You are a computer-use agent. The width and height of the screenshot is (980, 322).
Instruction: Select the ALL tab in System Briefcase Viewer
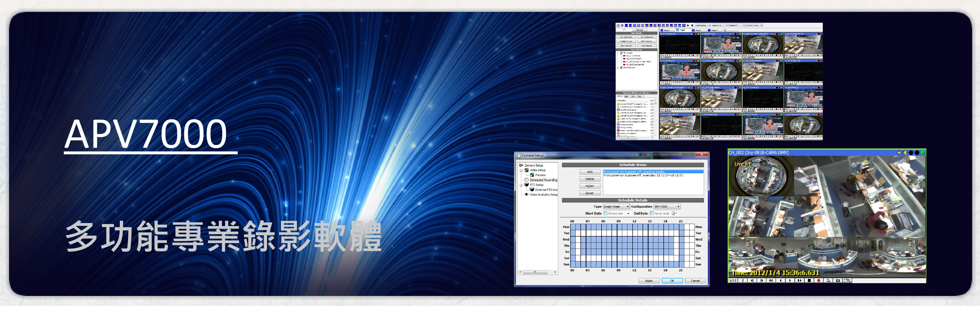click(641, 96)
